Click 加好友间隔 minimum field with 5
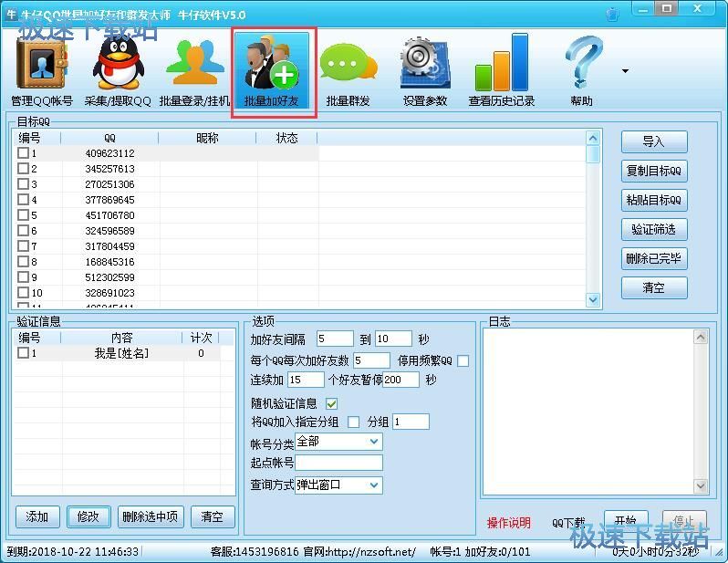This screenshot has width=728, height=563. click(335, 339)
